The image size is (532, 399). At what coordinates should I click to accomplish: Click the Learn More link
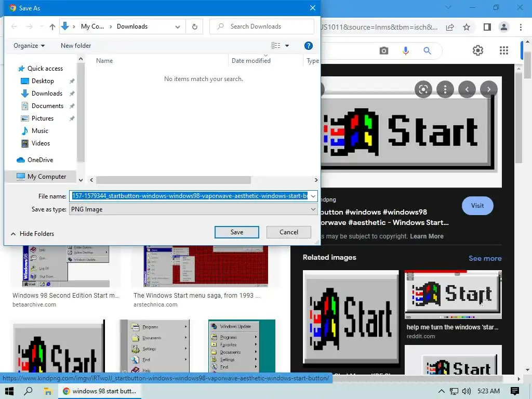[427, 236]
